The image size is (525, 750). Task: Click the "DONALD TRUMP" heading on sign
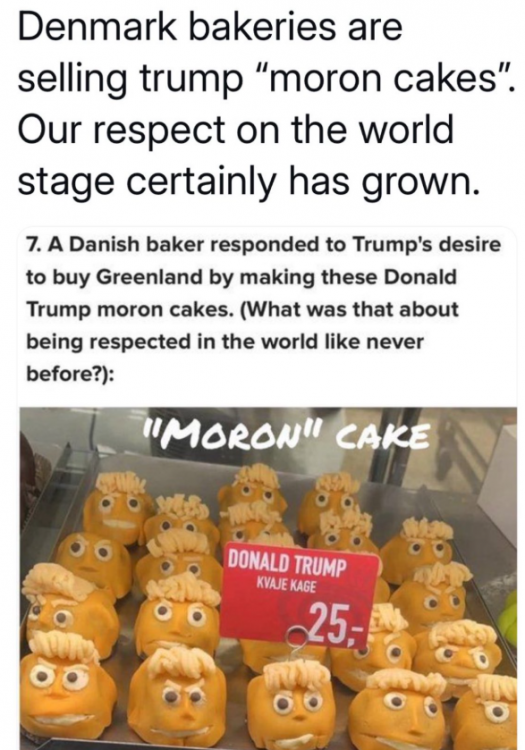286,565
